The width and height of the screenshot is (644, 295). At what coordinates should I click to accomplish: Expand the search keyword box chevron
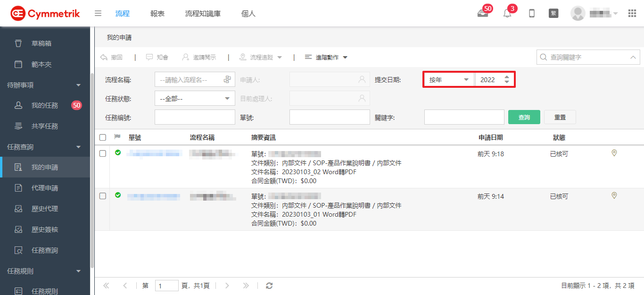point(633,57)
